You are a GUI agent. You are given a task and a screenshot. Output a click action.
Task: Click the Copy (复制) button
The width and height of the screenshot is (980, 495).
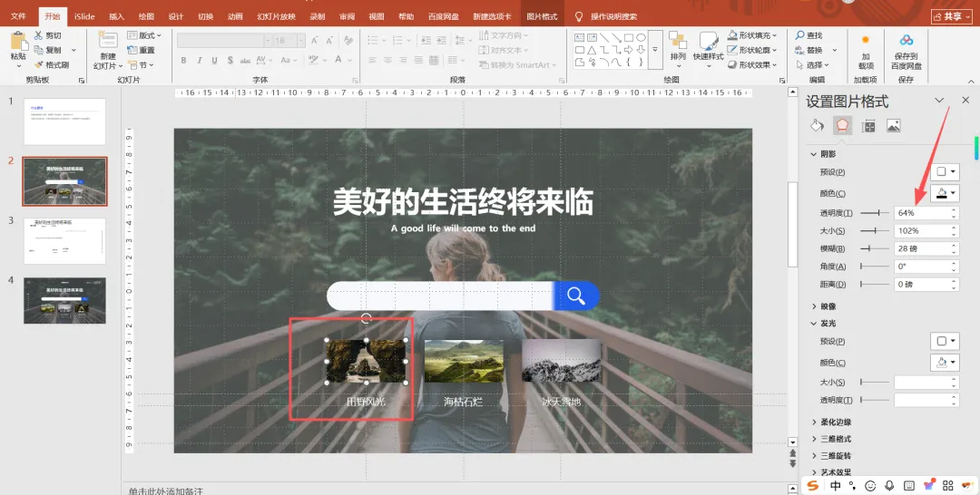coord(48,50)
